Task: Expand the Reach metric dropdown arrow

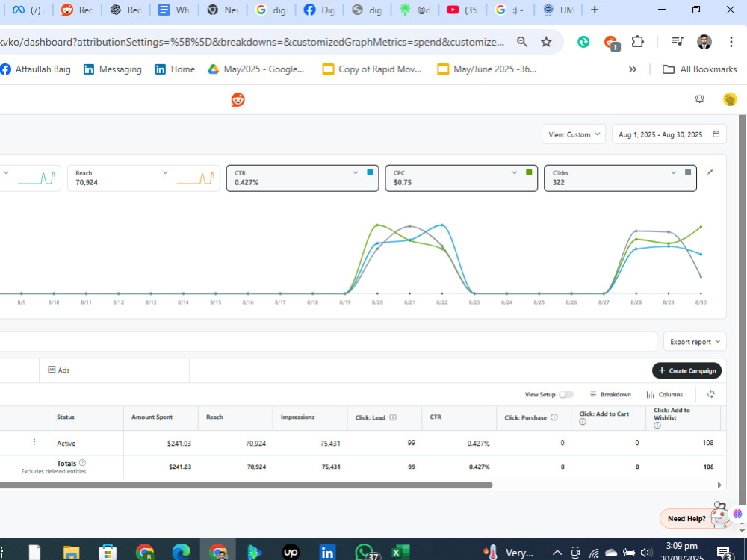Action: click(x=165, y=173)
